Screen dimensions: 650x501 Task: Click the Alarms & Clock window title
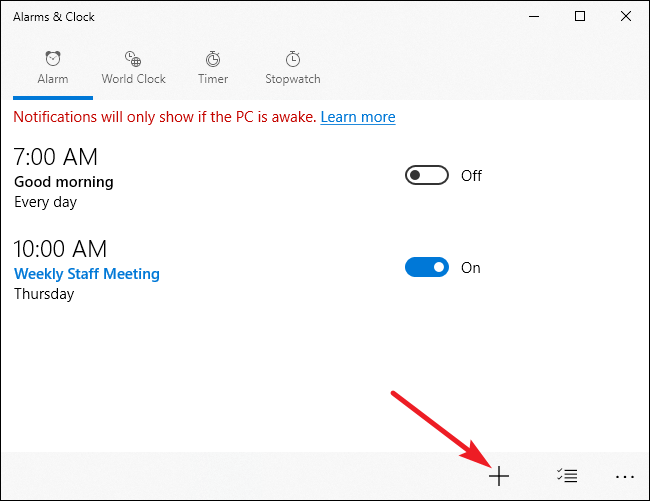[54, 17]
